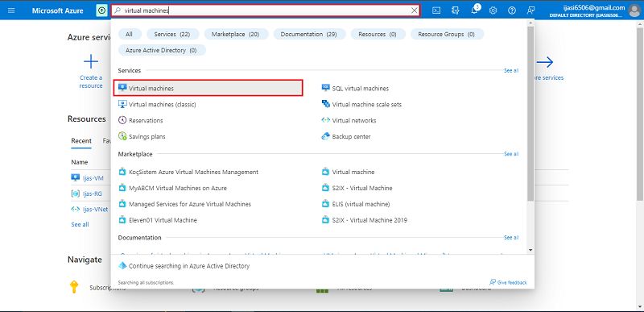
Task: Select the Services (22) filter
Action: [x=172, y=34]
